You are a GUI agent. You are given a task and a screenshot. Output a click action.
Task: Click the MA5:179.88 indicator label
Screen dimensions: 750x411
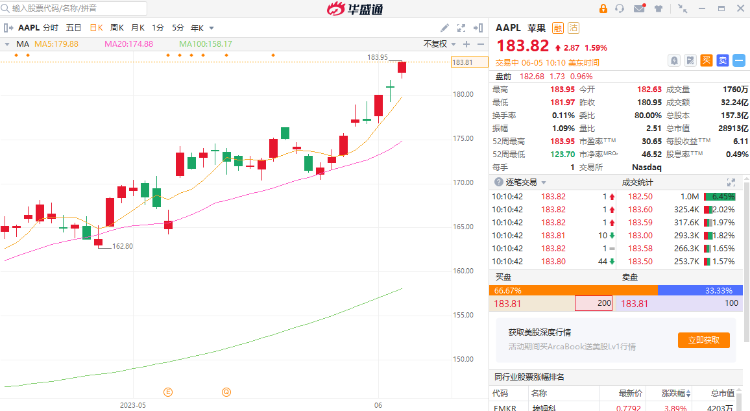pyautogui.click(x=56, y=44)
